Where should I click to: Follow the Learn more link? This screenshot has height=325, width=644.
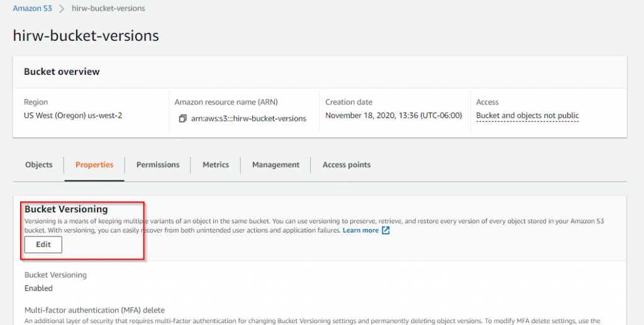point(360,230)
